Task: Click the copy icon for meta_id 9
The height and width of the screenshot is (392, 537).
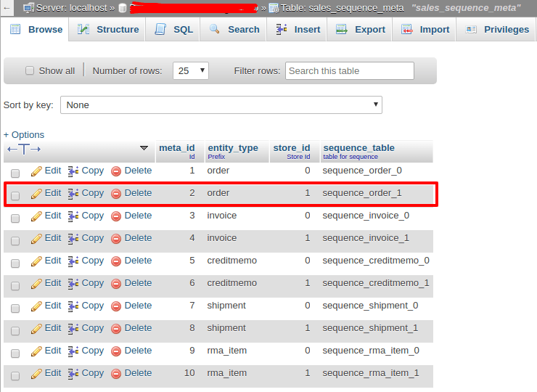Action: click(x=73, y=351)
